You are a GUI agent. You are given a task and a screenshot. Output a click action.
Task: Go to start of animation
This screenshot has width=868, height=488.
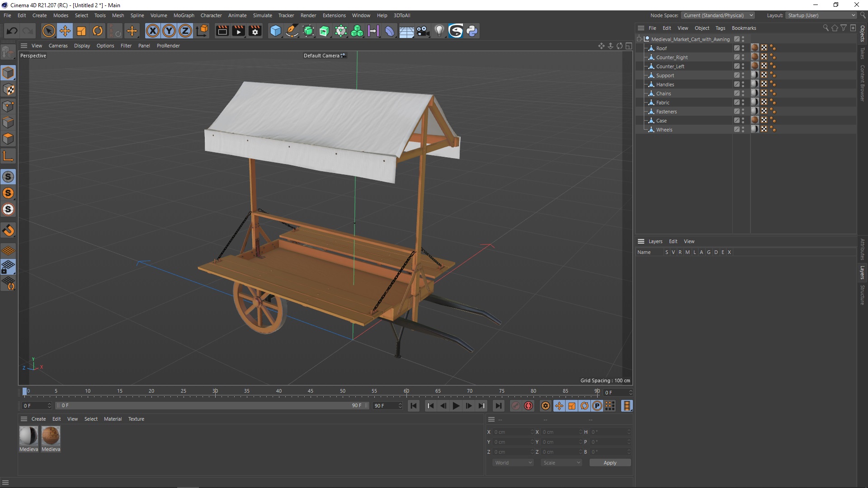414,406
